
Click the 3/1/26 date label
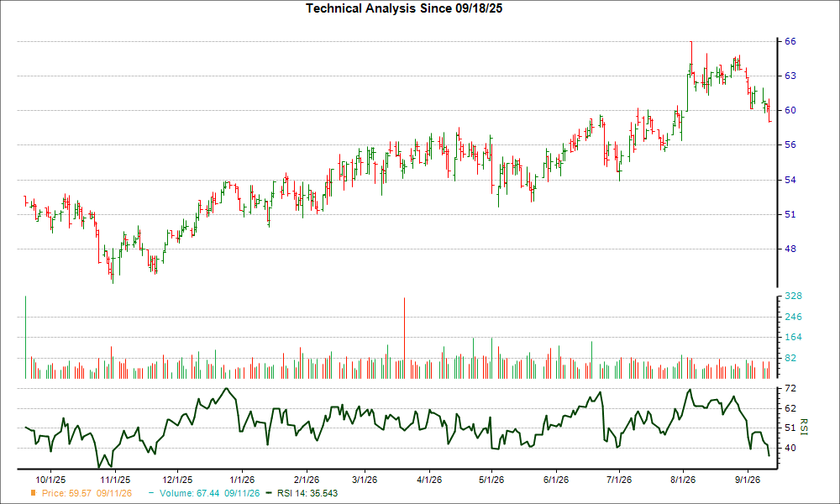[x=364, y=480]
